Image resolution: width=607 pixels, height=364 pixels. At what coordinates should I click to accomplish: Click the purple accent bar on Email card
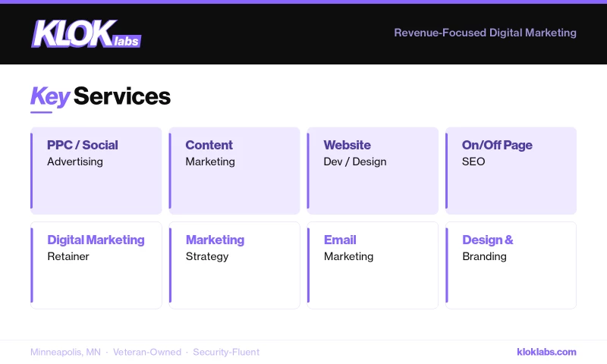(308, 265)
